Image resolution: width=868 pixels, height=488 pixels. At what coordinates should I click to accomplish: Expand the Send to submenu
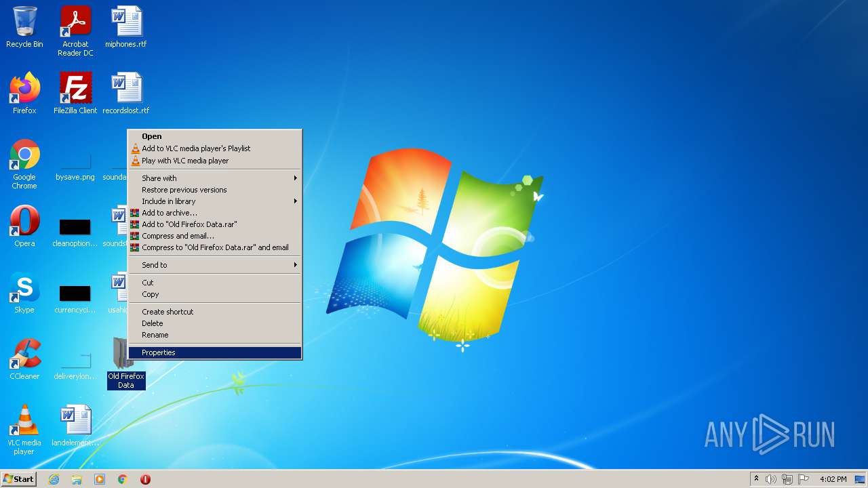[215, 265]
